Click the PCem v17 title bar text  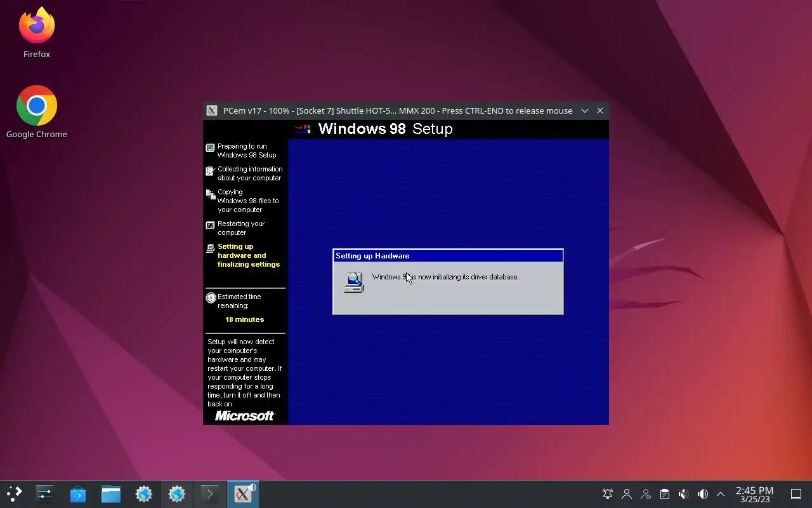(x=398, y=110)
